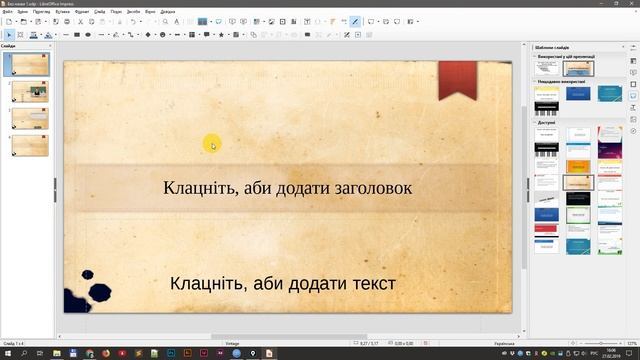Viewport: 640px width, 360px height.
Task: Insert a smiley symbol shape
Action: 162,35
